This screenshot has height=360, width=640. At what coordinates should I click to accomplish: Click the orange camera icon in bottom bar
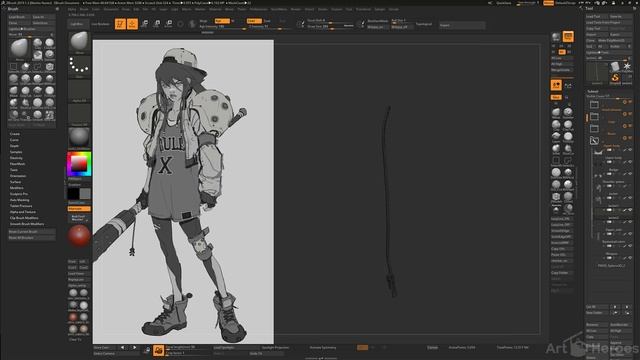158,350
